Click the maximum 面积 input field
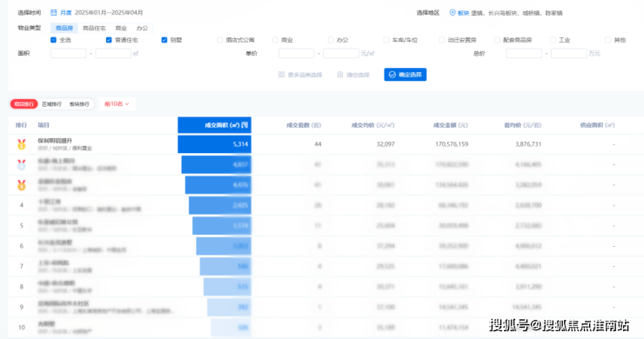The height and width of the screenshot is (339, 644). [113, 53]
